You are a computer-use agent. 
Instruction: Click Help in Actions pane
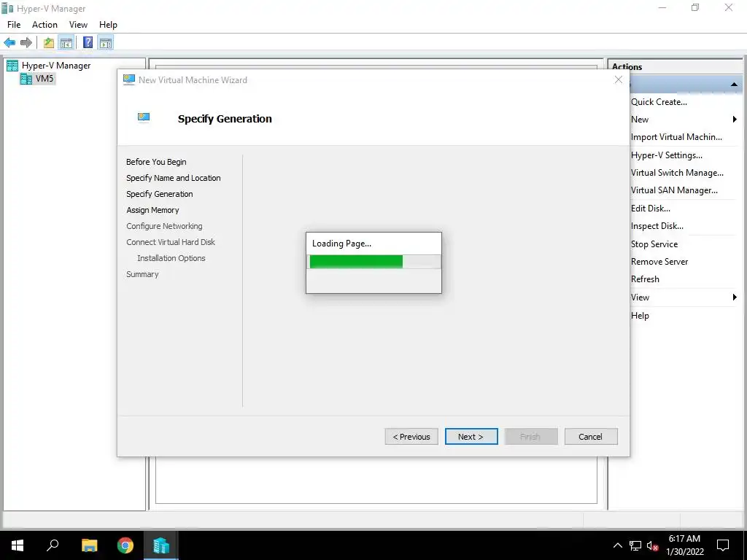640,316
